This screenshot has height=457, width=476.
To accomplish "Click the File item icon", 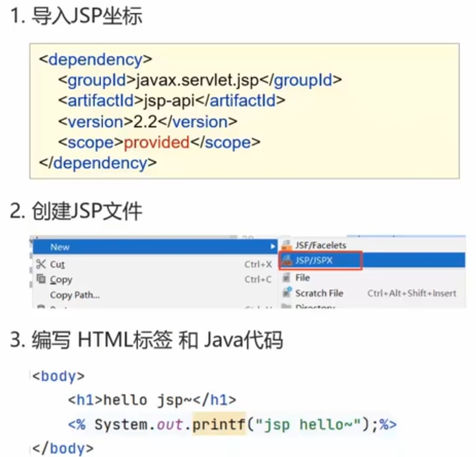I will coord(286,277).
